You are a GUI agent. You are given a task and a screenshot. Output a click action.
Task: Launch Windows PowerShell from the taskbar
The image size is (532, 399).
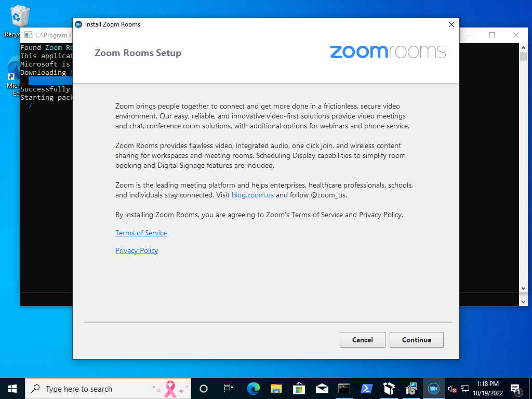[x=367, y=388]
